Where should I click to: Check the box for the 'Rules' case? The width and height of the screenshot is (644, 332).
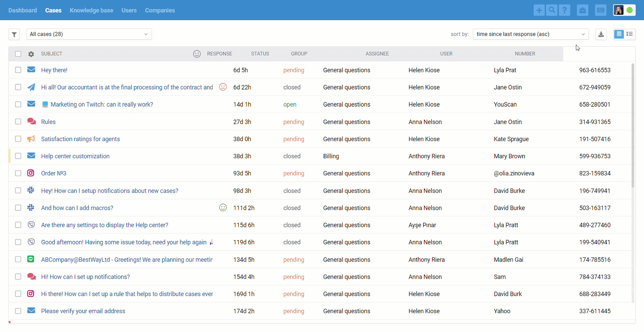pyautogui.click(x=18, y=122)
